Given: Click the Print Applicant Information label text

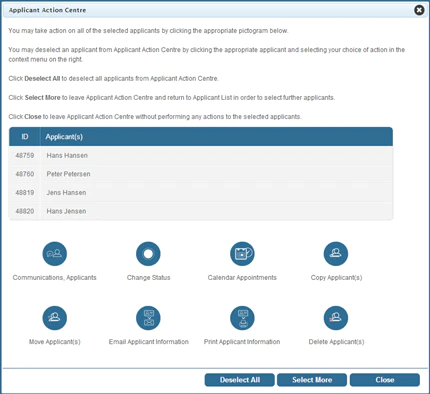Looking at the screenshot, I should (242, 342).
